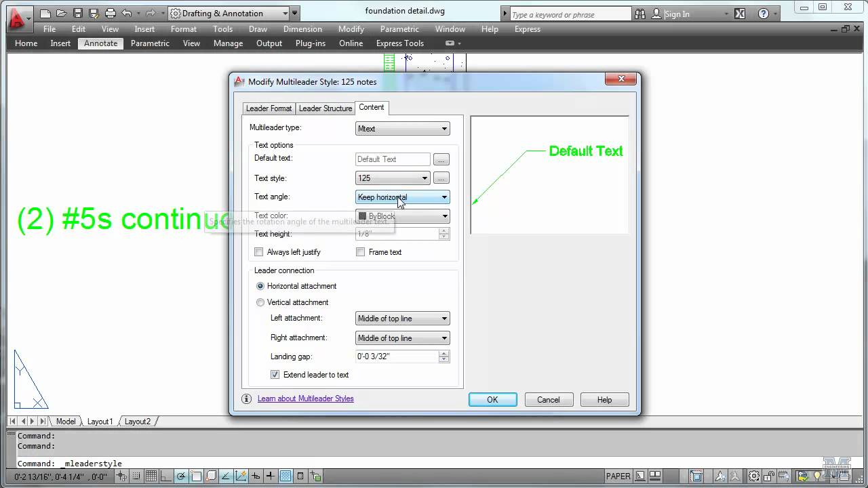868x488 pixels.
Task: Click the Quick View Layouts icon
Action: click(x=639, y=476)
